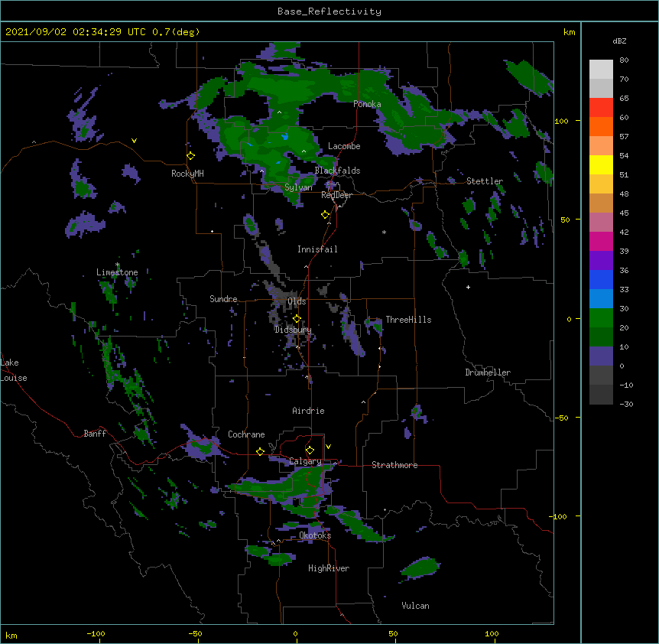Click the Blackfalds label
659x644 pixels.
337,171
